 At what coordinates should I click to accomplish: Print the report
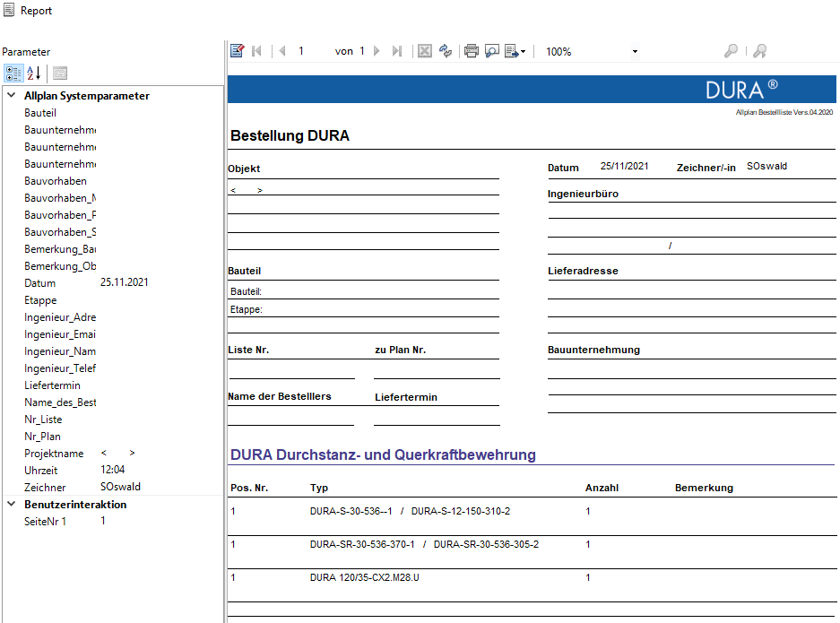[472, 51]
